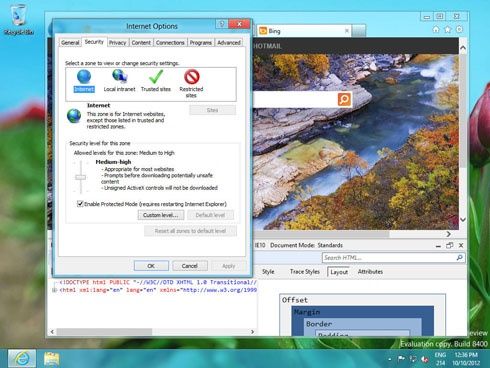Open the Content tab
This screenshot has height=368, width=490.
141,43
